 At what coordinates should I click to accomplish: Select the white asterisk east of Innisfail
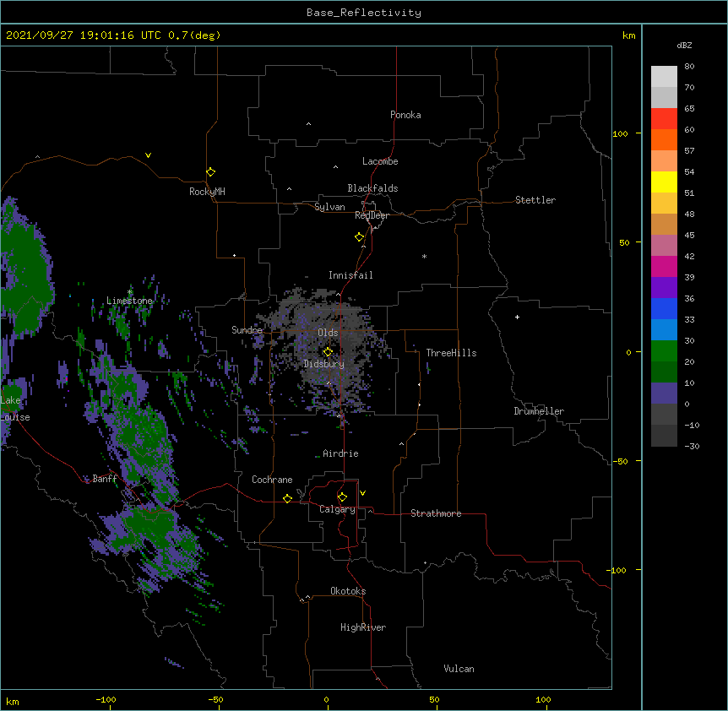pos(424,256)
